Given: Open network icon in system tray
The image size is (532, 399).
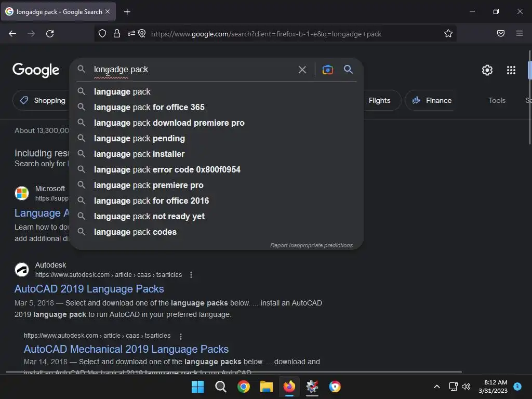Looking at the screenshot, I should coord(453,387).
